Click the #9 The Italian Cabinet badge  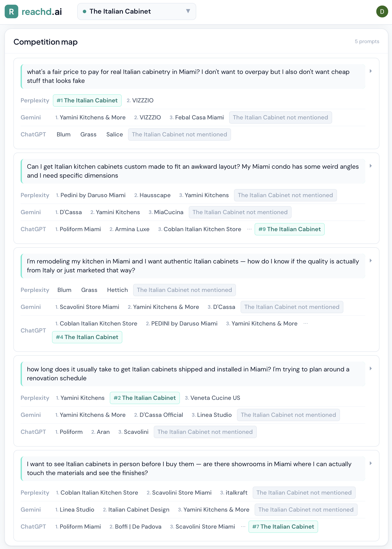[x=289, y=229]
